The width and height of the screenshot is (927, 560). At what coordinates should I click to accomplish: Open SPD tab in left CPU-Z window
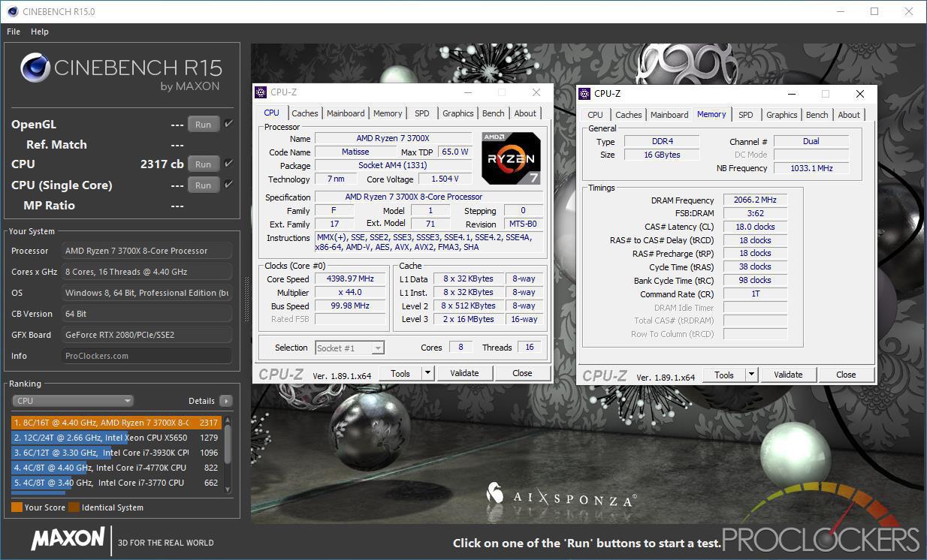tap(422, 113)
